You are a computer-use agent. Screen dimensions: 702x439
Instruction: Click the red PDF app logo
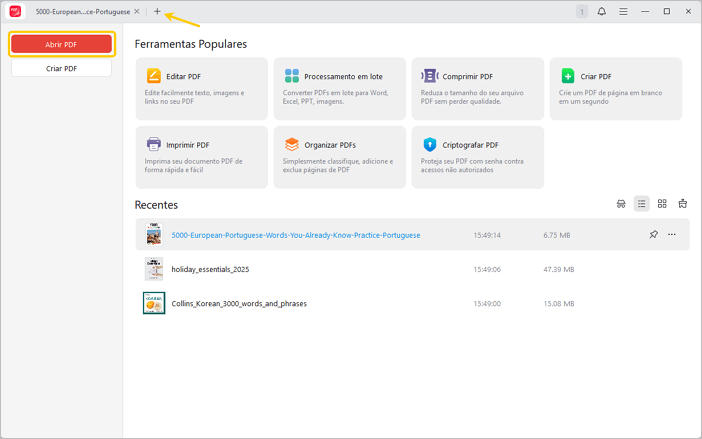15,11
